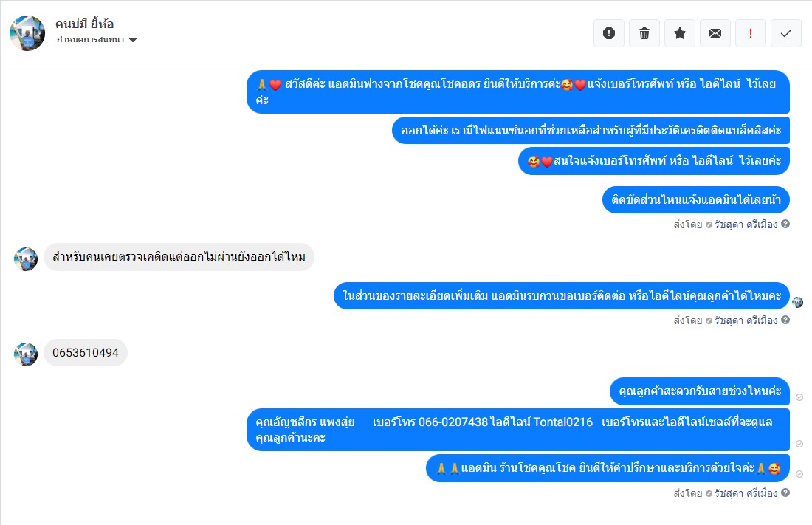This screenshot has width=812, height=525.
Task: Mark conversation done with checkmark button
Action: coord(786,33)
